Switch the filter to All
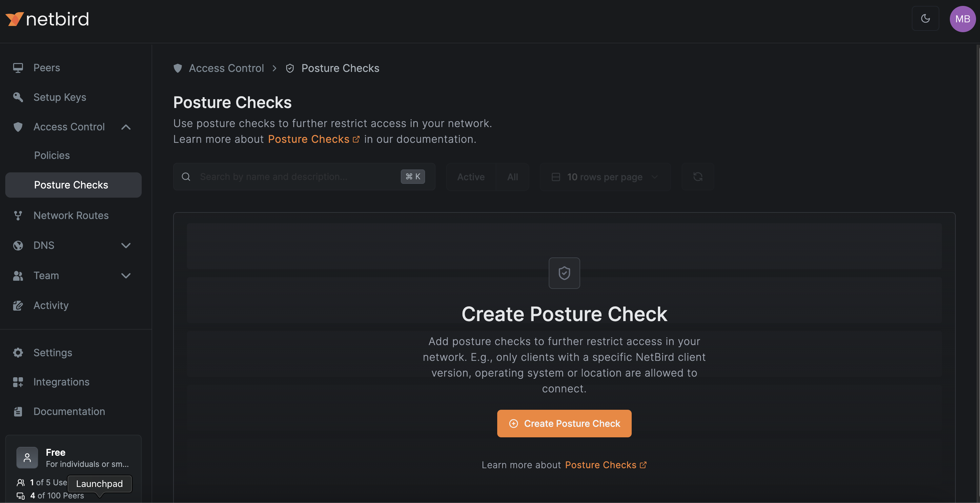This screenshot has height=503, width=980. point(512,177)
